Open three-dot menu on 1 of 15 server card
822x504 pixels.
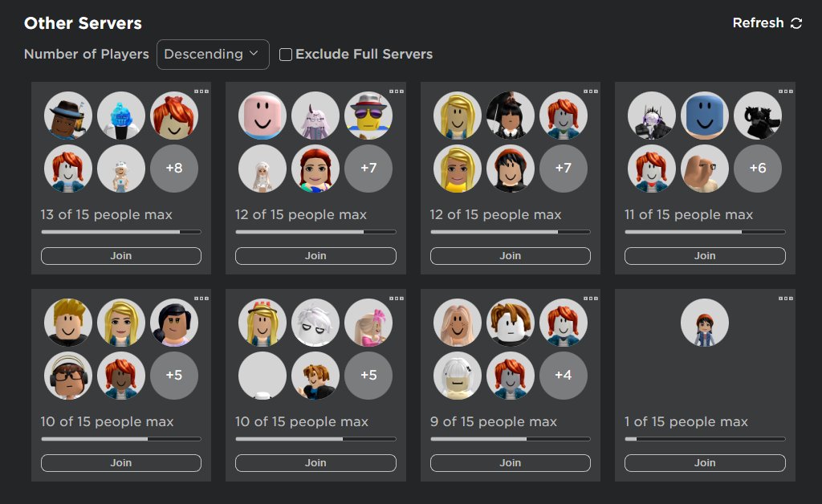tap(785, 298)
